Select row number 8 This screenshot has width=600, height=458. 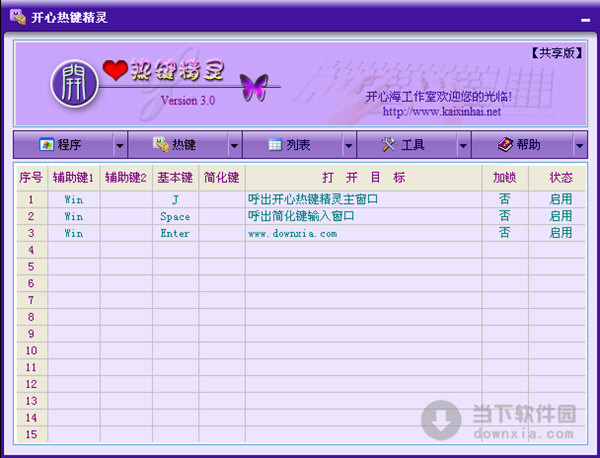(31, 317)
